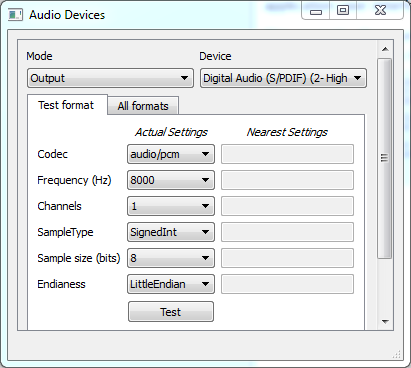
Task: Open the Device dropdown for Digital Audio
Action: click(x=283, y=78)
